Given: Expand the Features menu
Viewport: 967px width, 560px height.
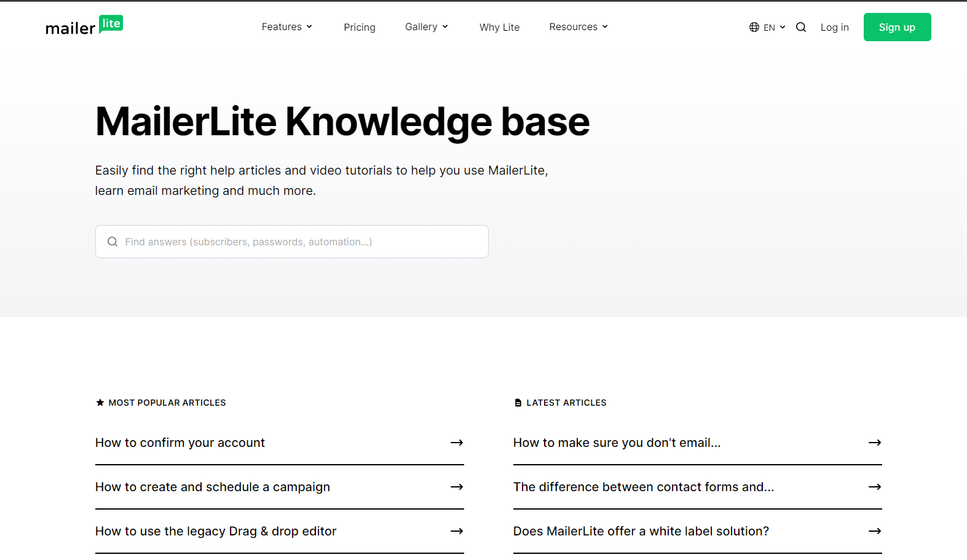Looking at the screenshot, I should 287,27.
